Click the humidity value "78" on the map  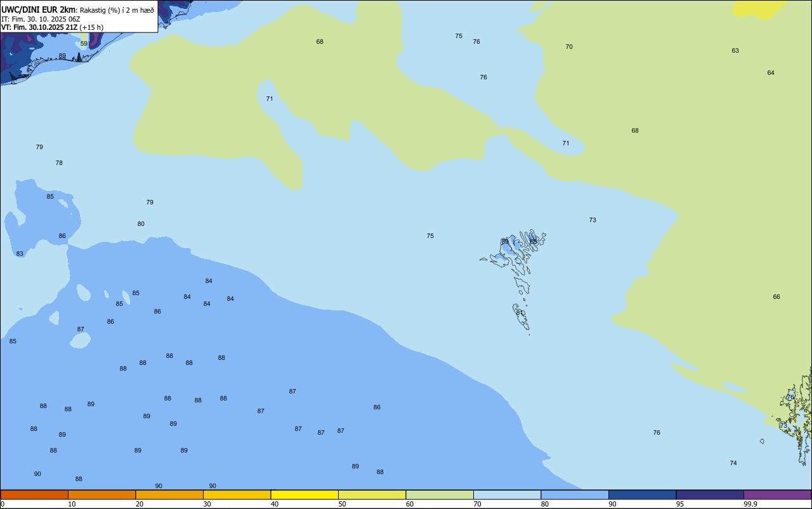[59, 163]
